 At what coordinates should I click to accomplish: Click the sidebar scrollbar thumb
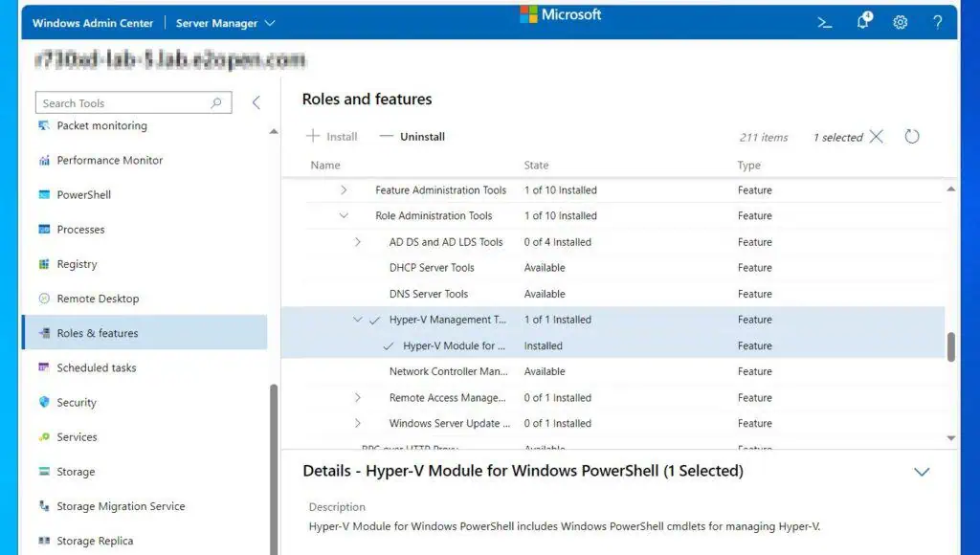pos(274,469)
